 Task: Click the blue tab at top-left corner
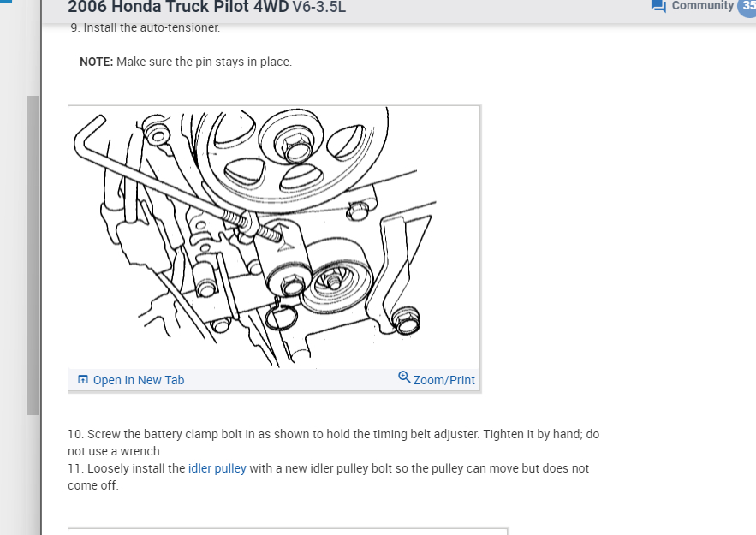pyautogui.click(x=6, y=2)
